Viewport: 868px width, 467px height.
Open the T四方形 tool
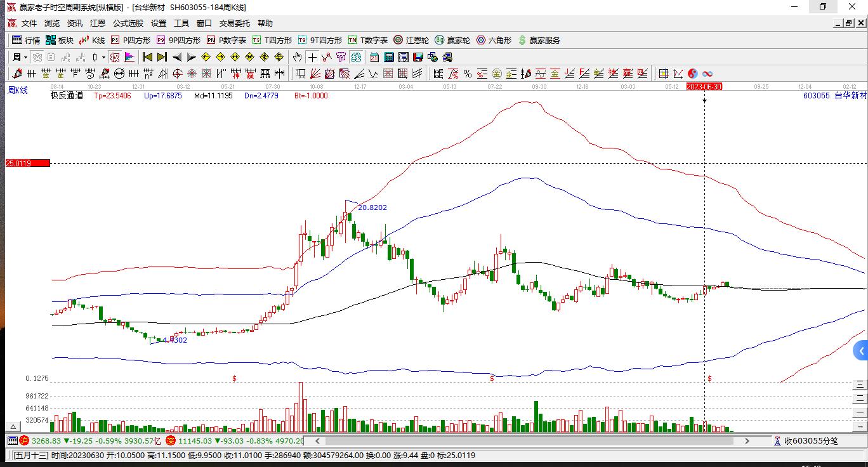[x=272, y=40]
